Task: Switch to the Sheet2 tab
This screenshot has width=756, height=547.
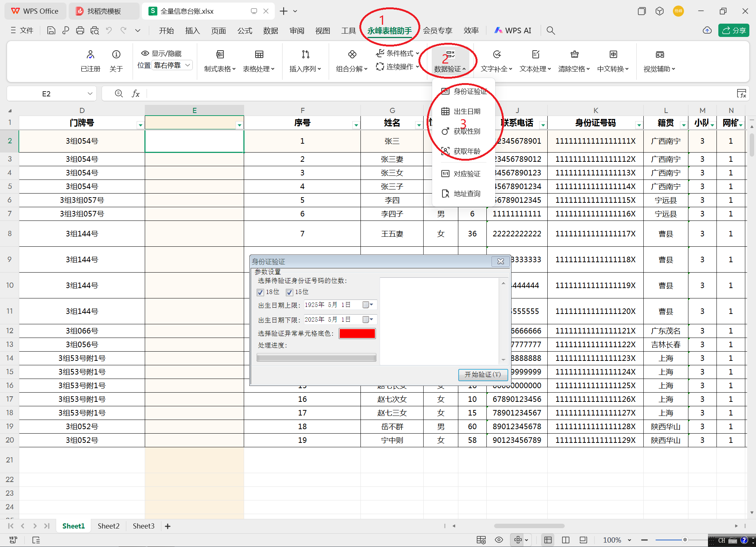Action: [x=109, y=526]
